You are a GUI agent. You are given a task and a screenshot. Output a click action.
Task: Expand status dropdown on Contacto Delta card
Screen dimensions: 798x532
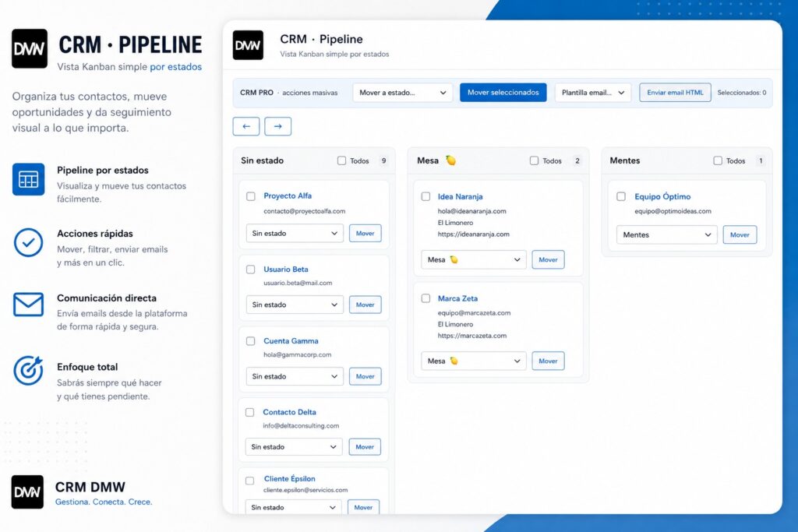coord(294,447)
